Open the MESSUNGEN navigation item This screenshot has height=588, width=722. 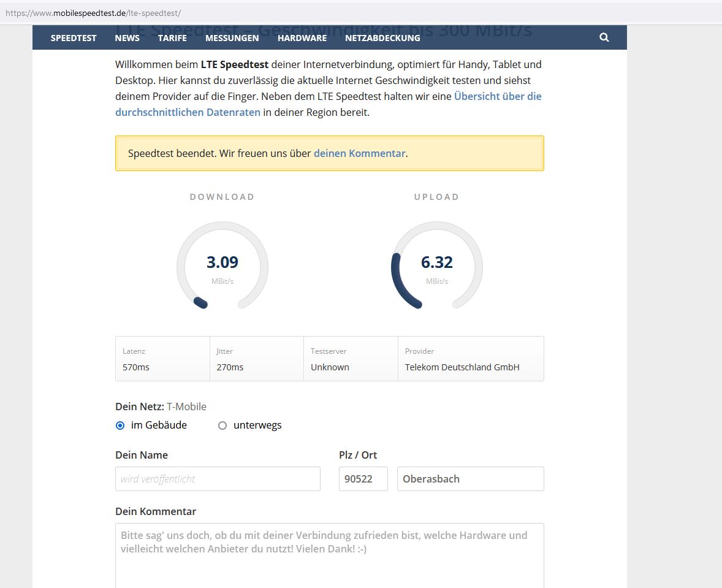[232, 38]
